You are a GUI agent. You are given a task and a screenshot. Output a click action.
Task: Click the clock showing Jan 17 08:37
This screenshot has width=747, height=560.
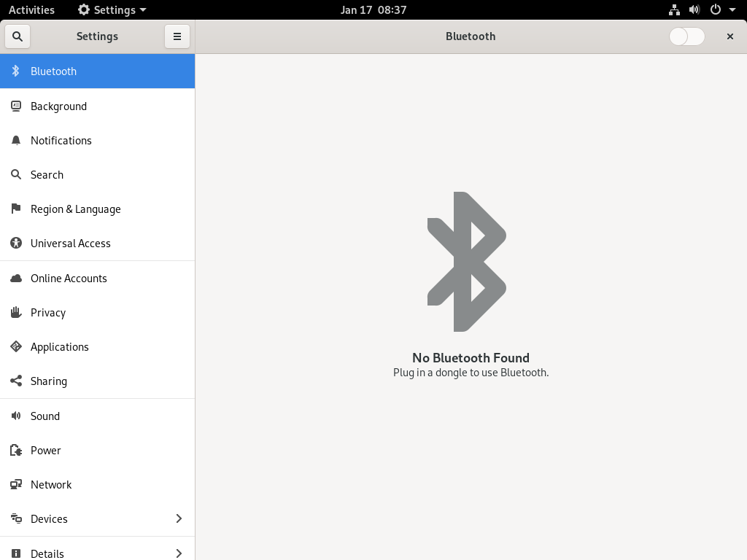(373, 10)
